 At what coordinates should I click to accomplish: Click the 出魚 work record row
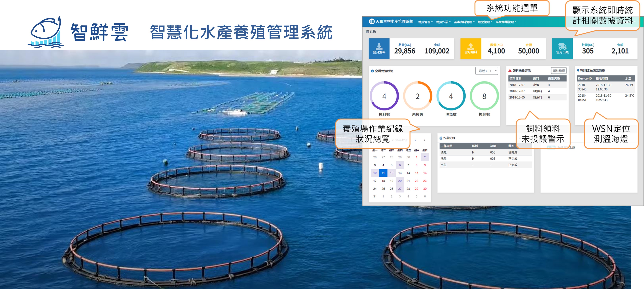486,165
